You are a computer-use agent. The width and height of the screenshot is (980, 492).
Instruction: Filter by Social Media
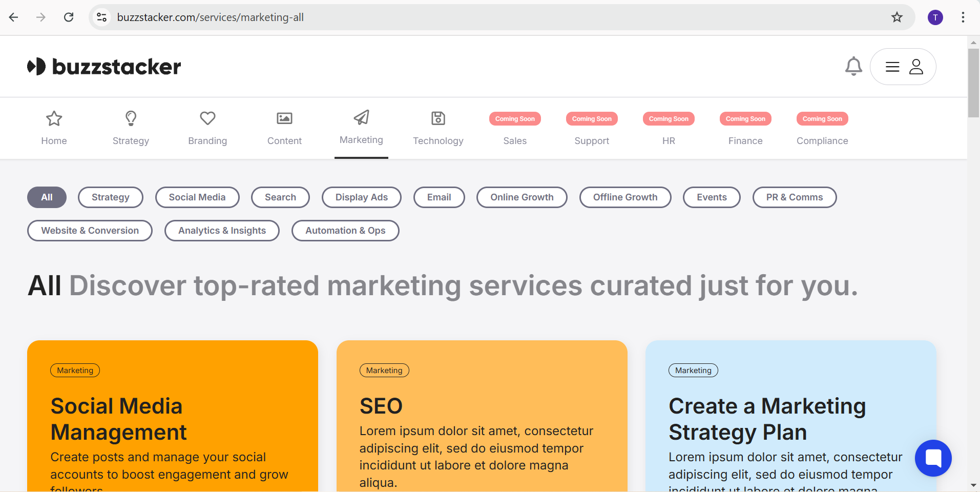197,197
